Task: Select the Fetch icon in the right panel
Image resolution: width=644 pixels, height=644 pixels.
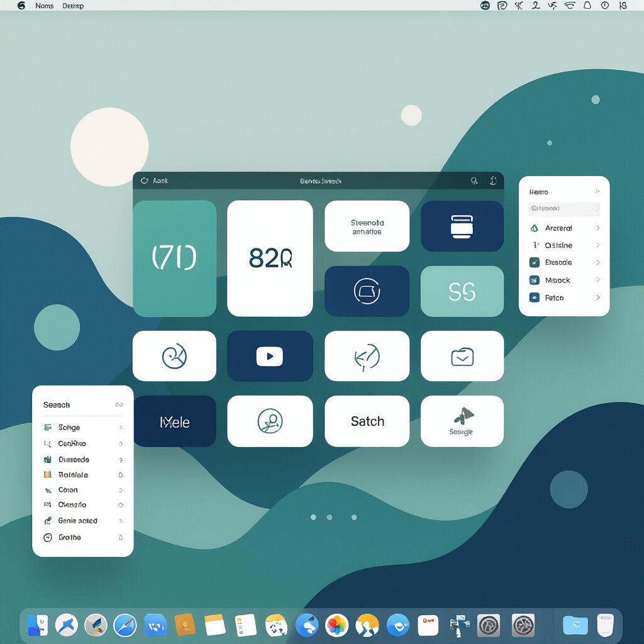Action: (533, 297)
